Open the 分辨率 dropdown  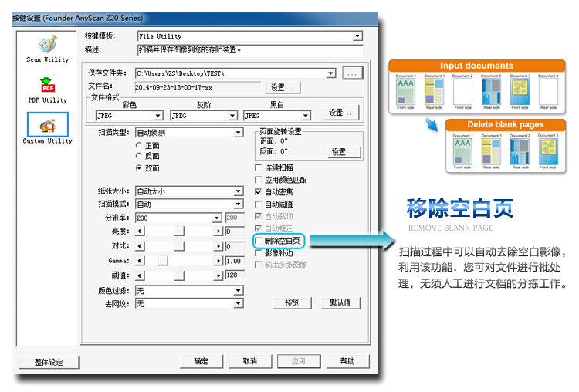tap(218, 218)
